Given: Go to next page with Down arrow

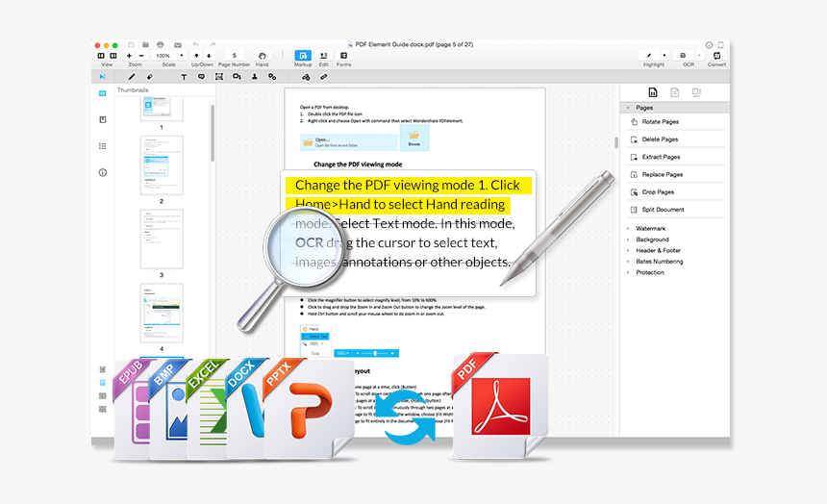Looking at the screenshot, I should coord(209,56).
